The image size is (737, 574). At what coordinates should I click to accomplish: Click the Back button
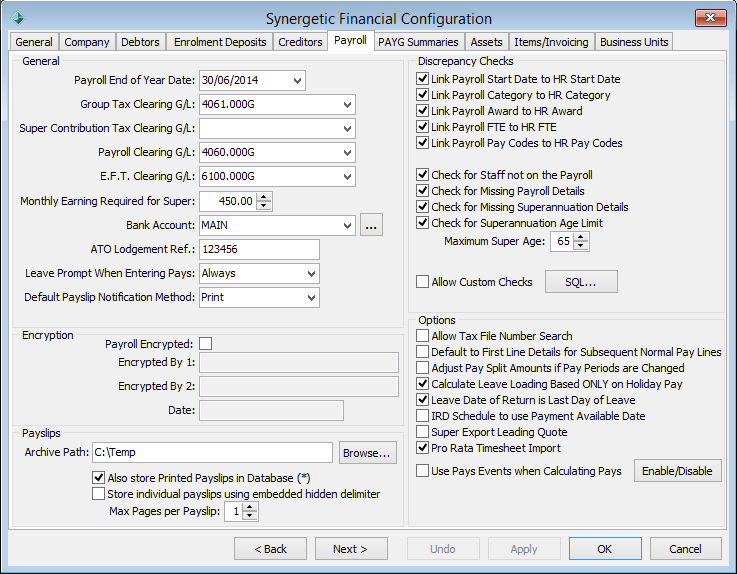click(270, 549)
